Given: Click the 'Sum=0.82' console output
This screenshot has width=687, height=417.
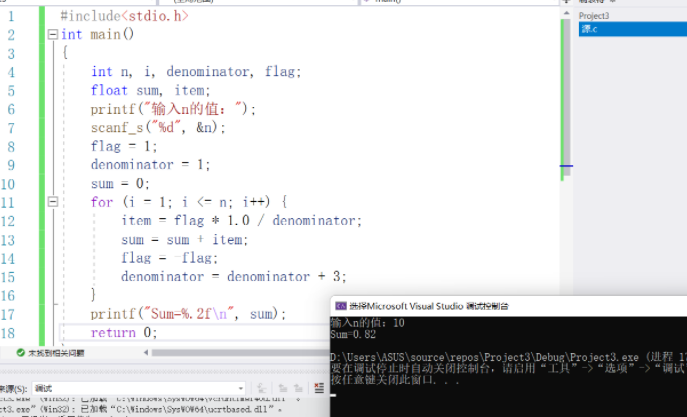Looking at the screenshot, I should tap(353, 334).
